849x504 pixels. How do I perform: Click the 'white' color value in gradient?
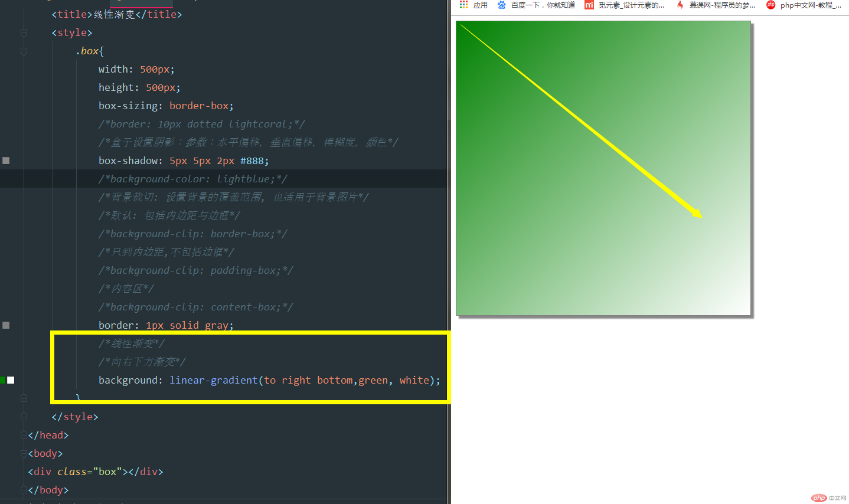click(x=414, y=380)
